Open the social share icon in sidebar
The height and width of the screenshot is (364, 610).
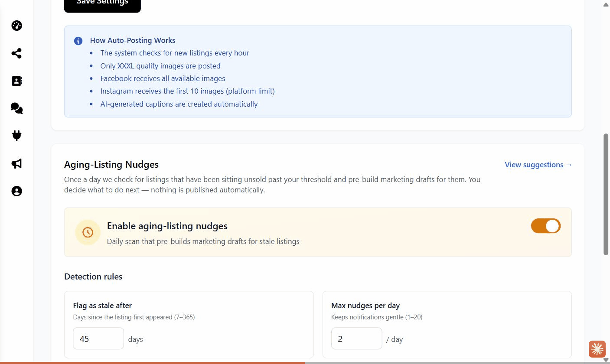click(16, 53)
